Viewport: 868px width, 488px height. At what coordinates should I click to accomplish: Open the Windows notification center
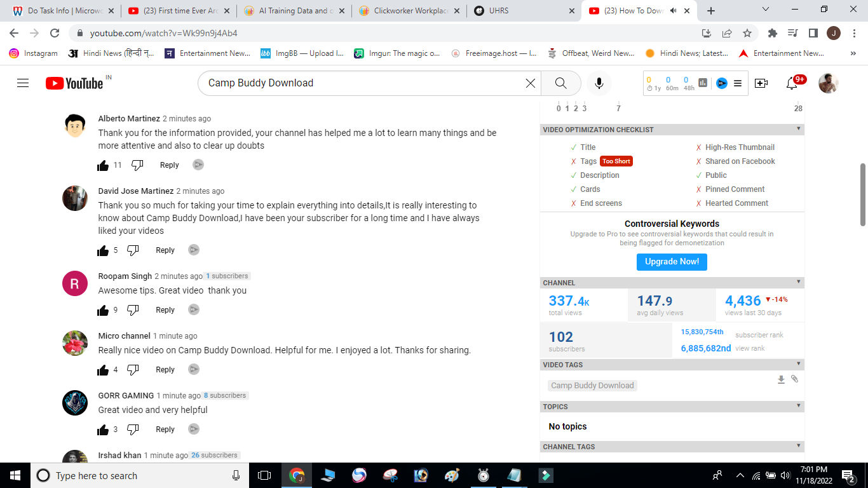(848, 475)
